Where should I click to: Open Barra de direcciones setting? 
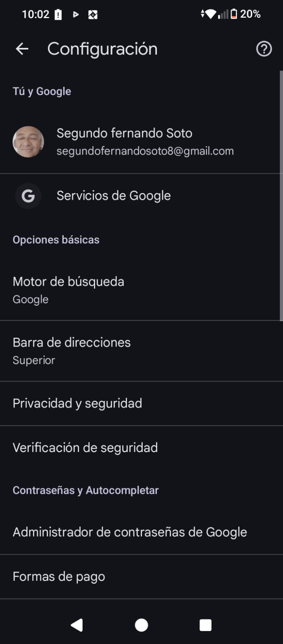tap(72, 351)
